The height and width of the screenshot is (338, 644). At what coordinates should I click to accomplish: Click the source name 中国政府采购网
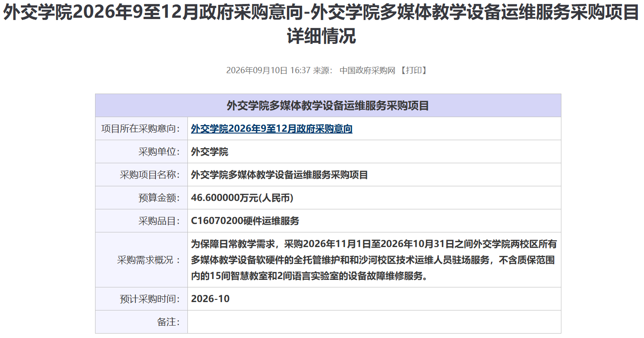pyautogui.click(x=367, y=70)
